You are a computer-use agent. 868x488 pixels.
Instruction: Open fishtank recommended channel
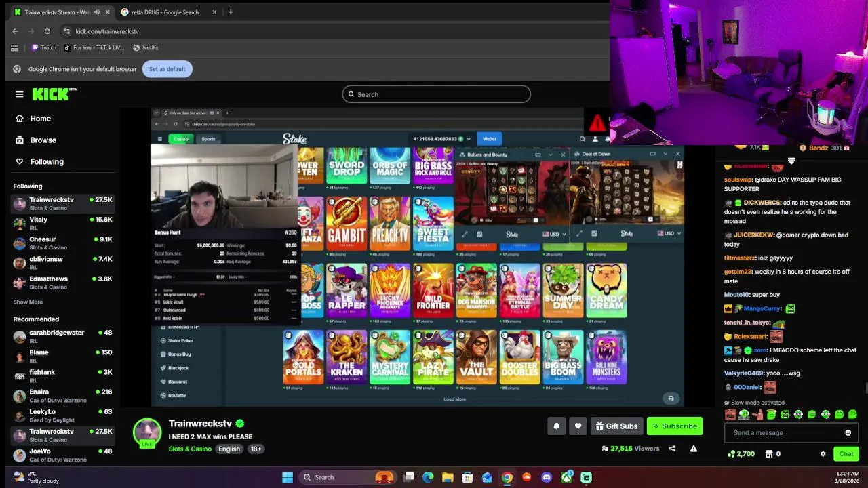(x=62, y=375)
